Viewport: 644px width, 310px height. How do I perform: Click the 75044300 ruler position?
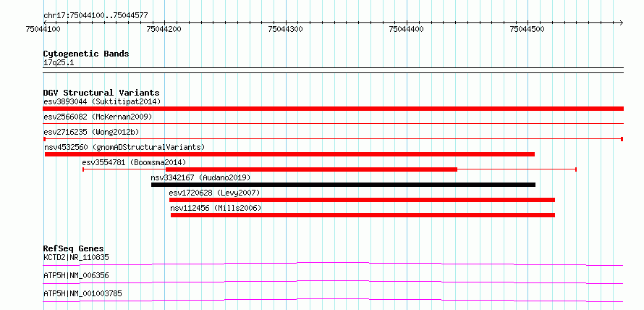(x=285, y=29)
